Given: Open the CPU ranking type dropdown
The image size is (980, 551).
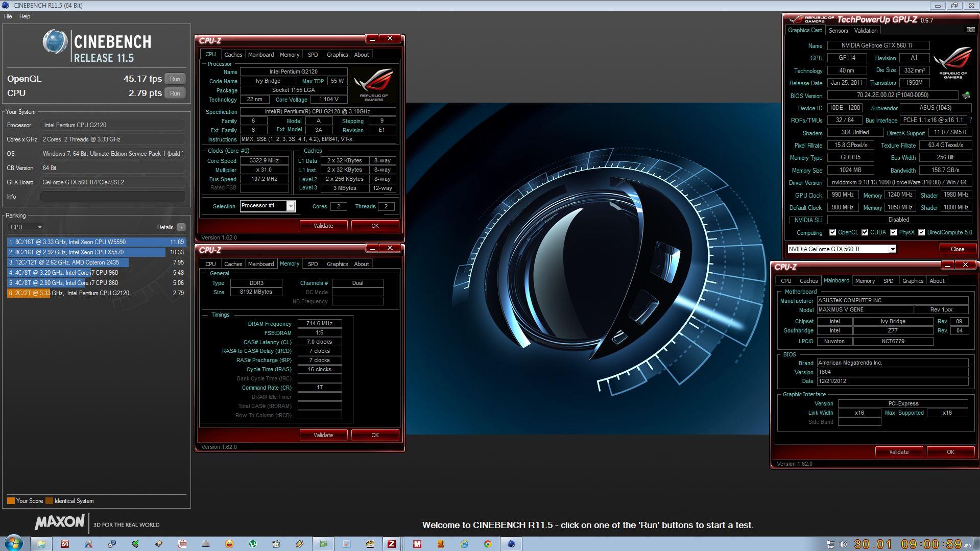Looking at the screenshot, I should pos(26,227).
